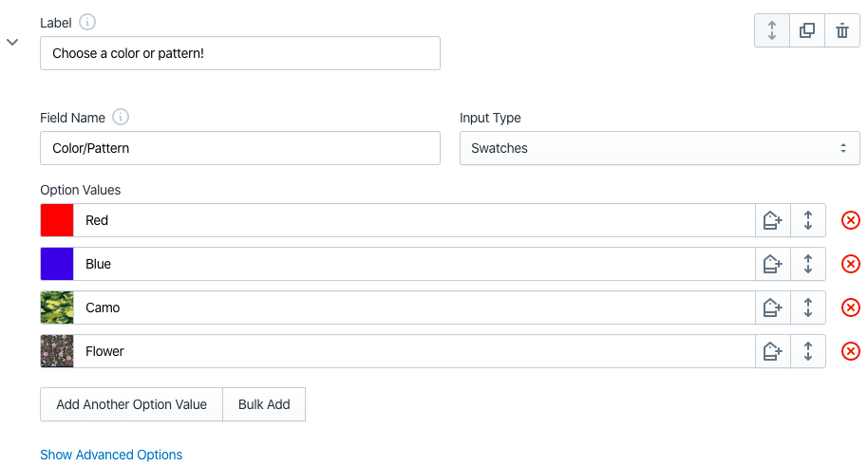Click the duplicate option icon at top right
This screenshot has width=868, height=466.
coord(807,30)
